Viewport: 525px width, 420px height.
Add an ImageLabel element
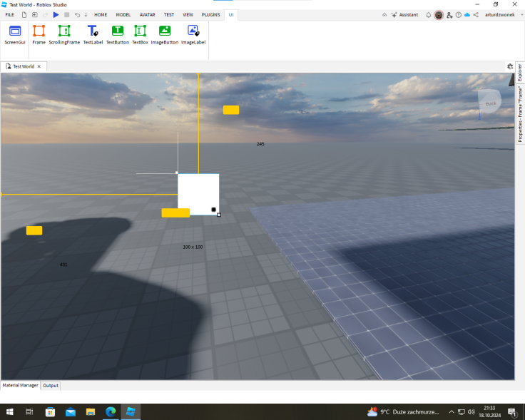(193, 35)
